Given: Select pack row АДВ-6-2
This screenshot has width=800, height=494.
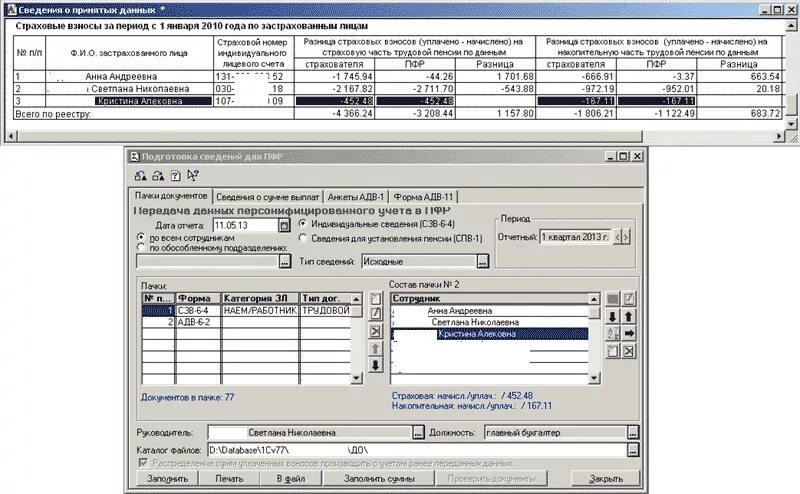Looking at the screenshot, I should pos(246,322).
